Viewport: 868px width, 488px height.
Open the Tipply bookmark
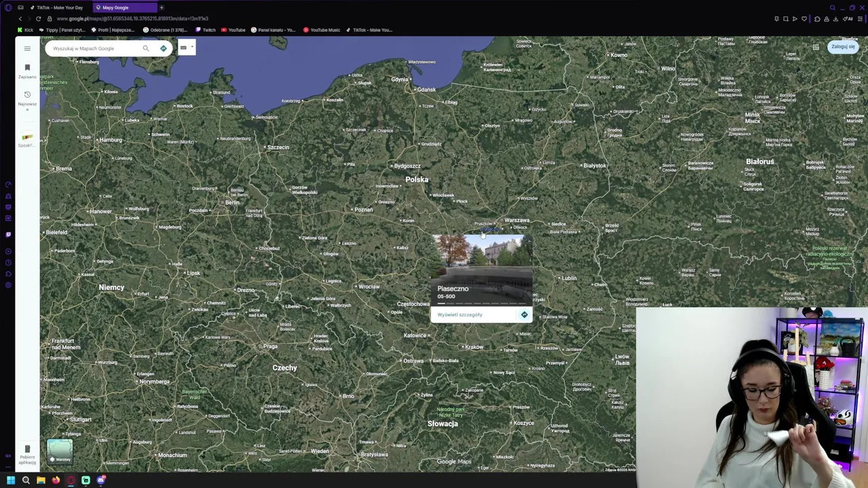pyautogui.click(x=62, y=30)
